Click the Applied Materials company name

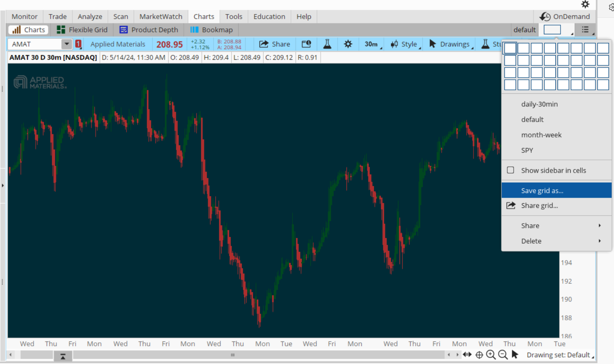pos(118,44)
